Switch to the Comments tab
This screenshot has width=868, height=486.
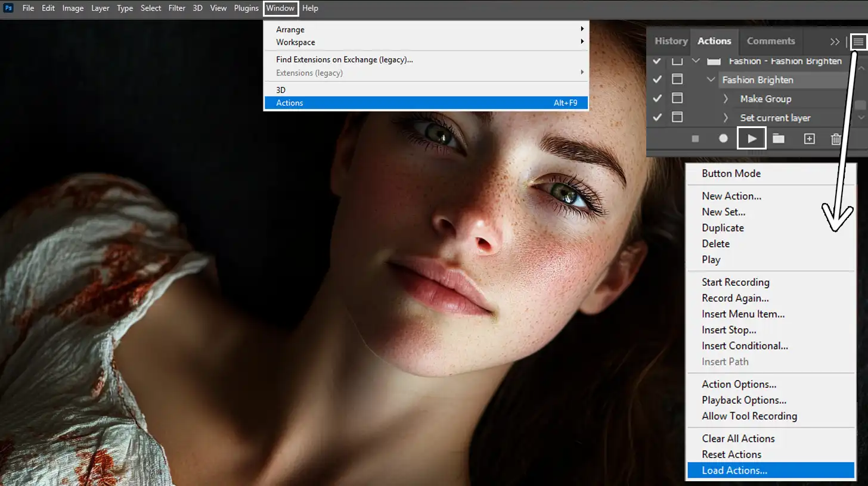(x=771, y=41)
